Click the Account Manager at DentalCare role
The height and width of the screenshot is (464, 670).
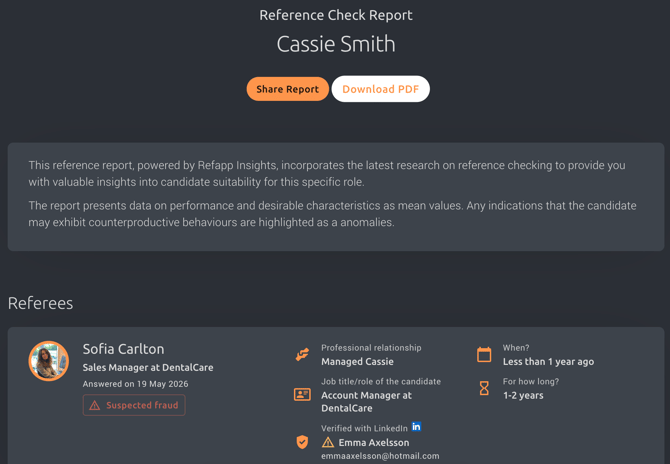367,402
